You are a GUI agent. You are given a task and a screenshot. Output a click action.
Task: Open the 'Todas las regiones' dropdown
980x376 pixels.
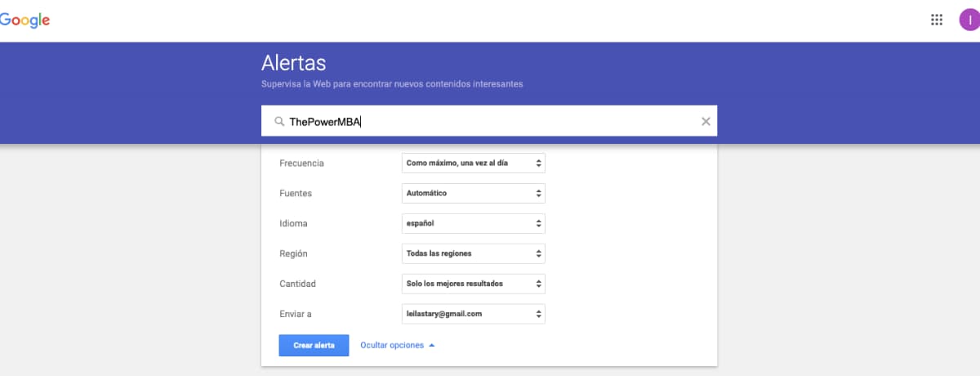click(x=474, y=253)
